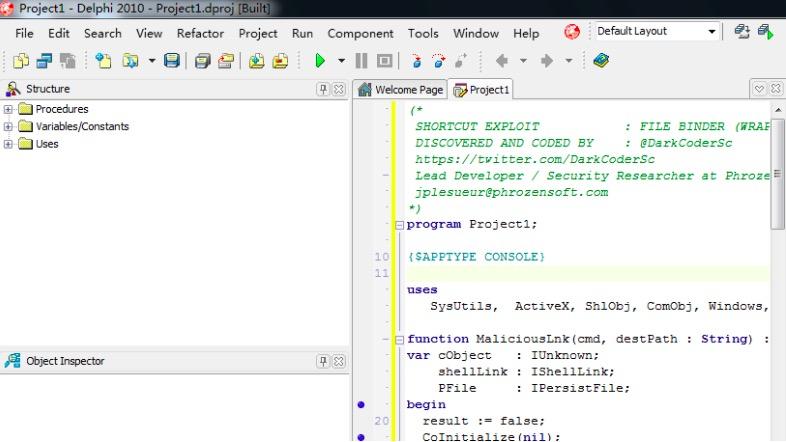Remove file from project icon
Screen dimensions: 786x442
(280, 61)
